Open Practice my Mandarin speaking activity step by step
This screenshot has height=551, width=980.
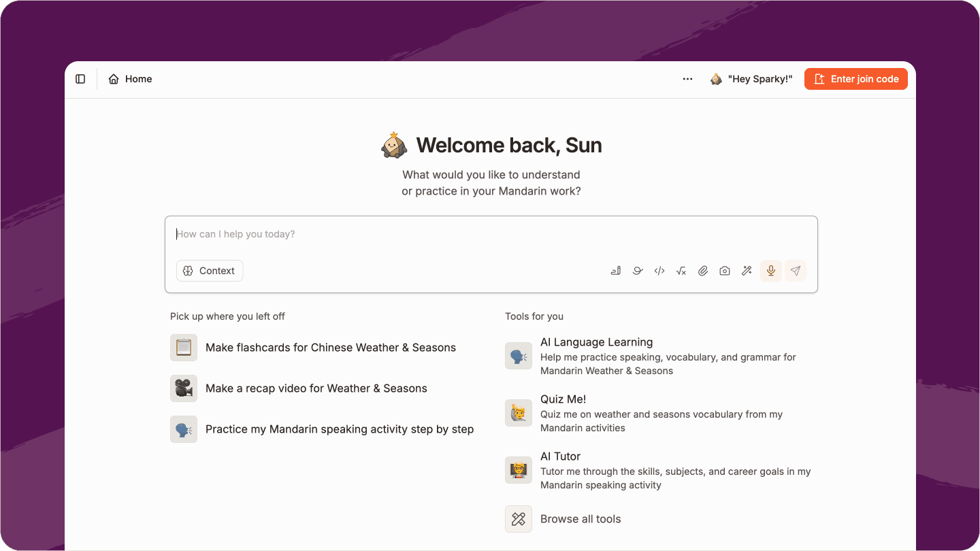pyautogui.click(x=340, y=429)
